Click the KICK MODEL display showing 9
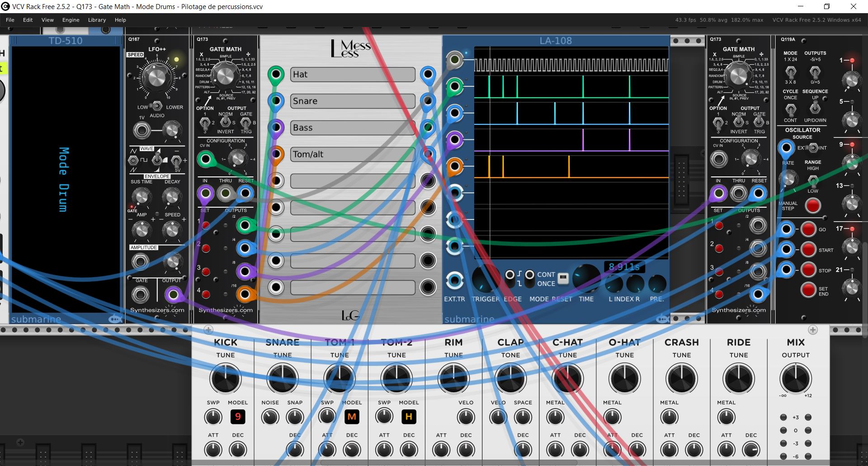This screenshot has height=466, width=868. 238,416
